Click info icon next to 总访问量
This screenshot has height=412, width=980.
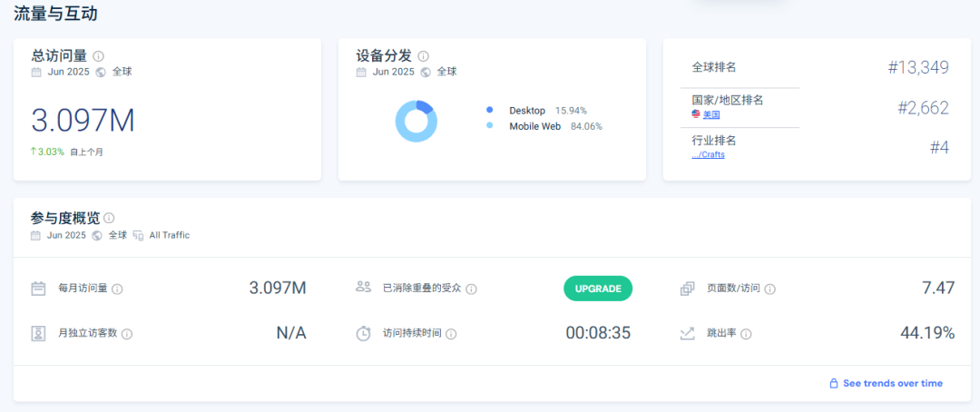(98, 56)
